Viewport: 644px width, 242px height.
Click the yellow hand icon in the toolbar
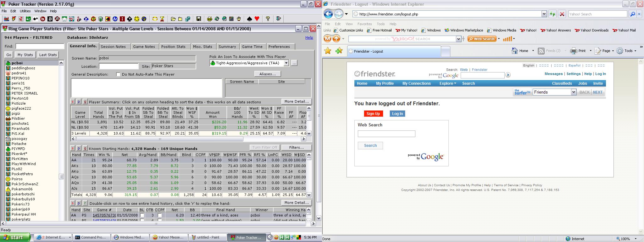239,19
